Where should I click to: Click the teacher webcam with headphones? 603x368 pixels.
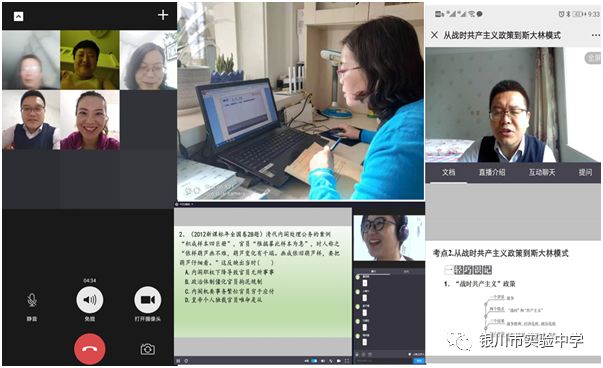click(x=389, y=238)
